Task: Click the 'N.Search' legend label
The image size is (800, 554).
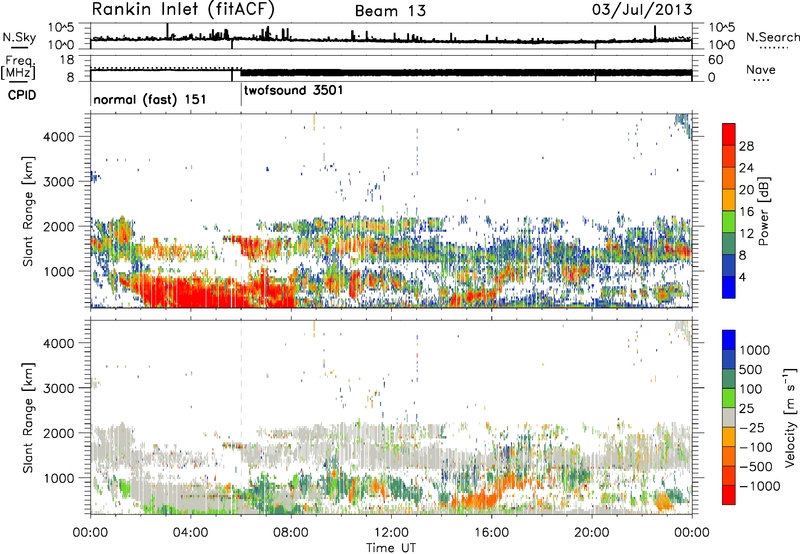Action: tap(772, 37)
